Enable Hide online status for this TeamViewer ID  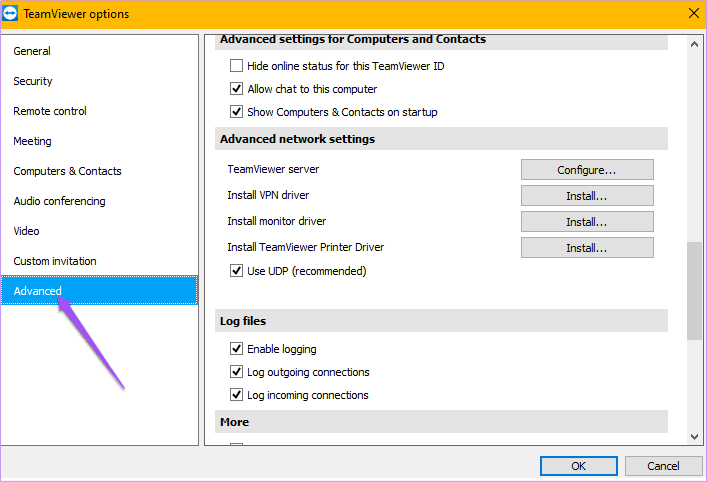click(236, 66)
